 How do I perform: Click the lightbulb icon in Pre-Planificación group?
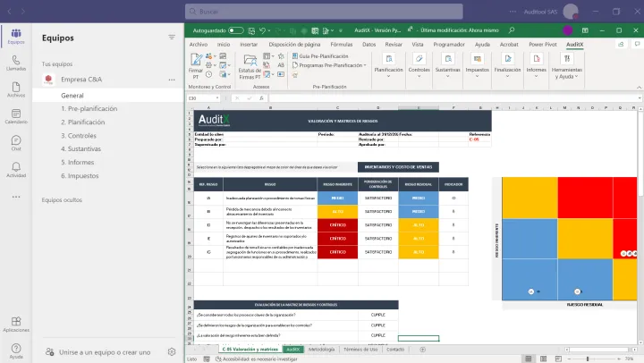(x=295, y=75)
